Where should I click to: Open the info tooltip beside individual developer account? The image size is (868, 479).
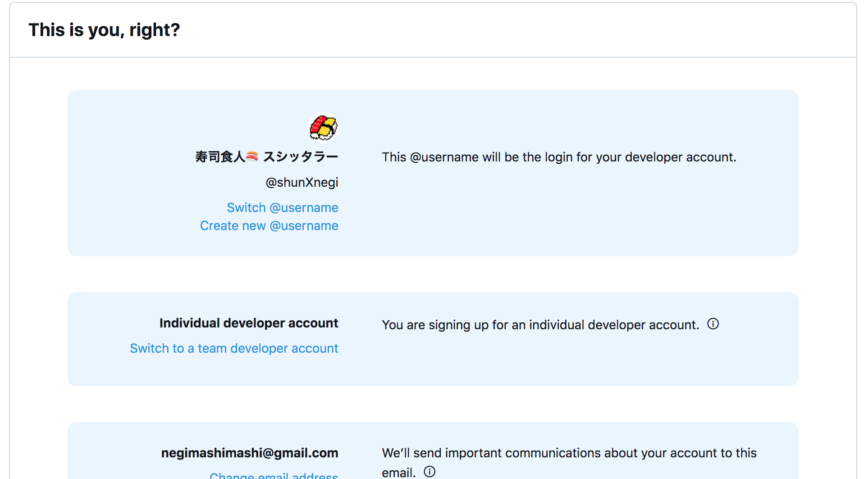pos(713,323)
